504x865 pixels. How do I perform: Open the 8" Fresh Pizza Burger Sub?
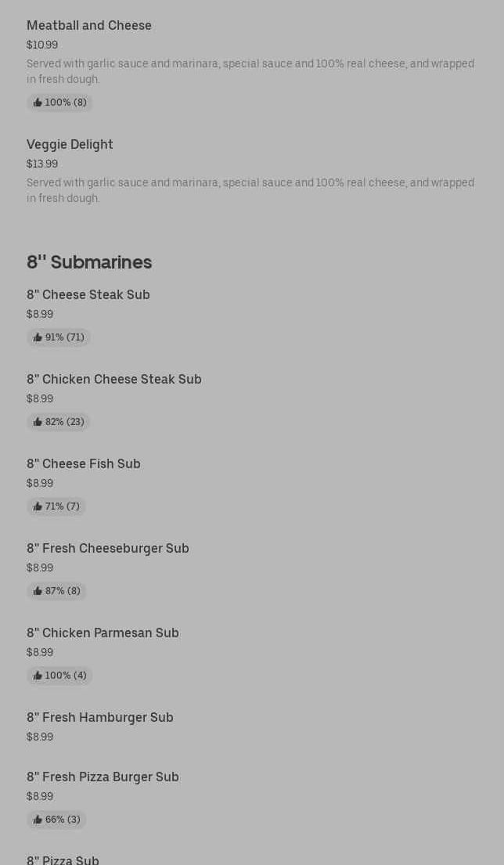click(103, 777)
